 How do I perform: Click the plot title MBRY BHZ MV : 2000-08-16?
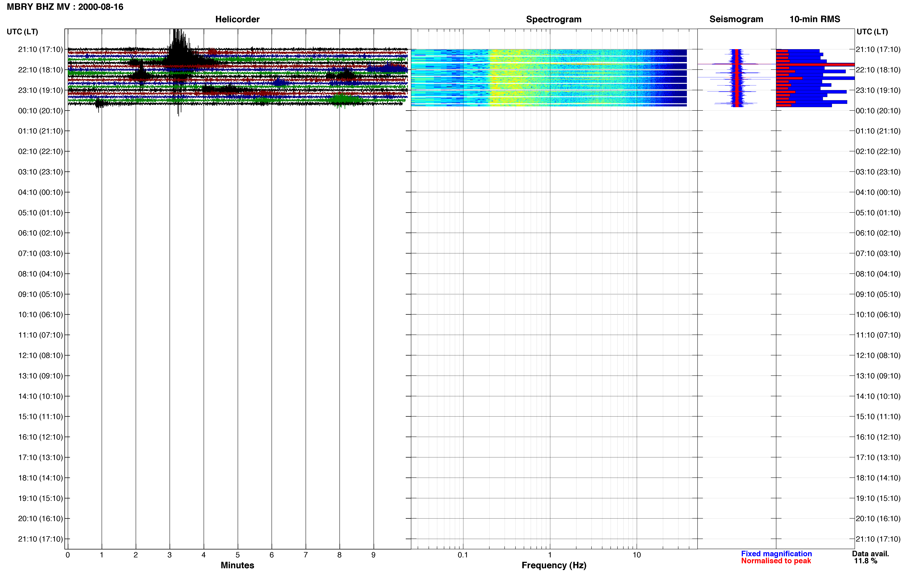(x=65, y=7)
